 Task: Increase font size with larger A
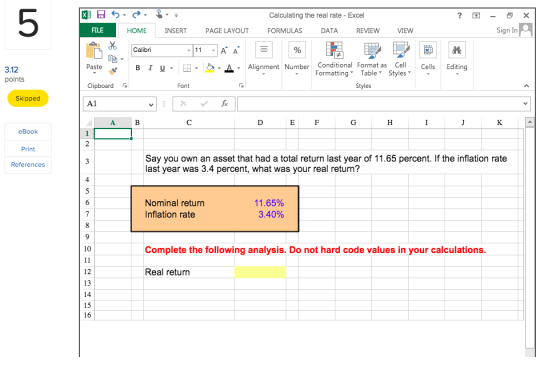pos(224,50)
